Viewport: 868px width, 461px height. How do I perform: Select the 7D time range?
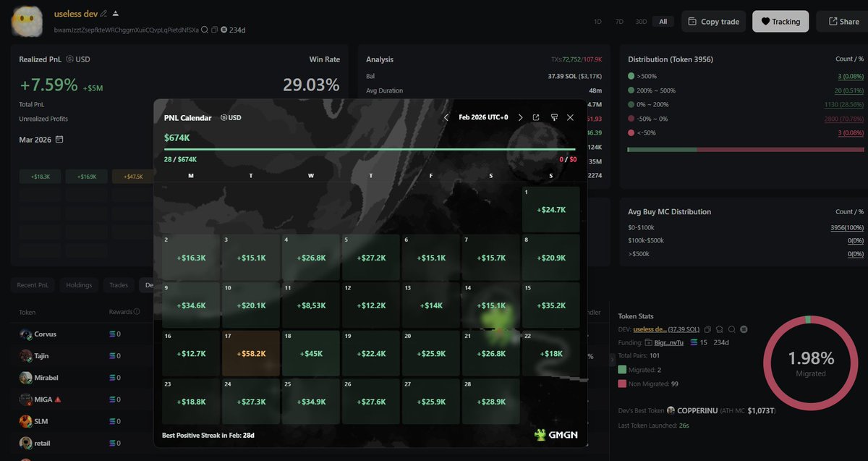[x=619, y=22]
